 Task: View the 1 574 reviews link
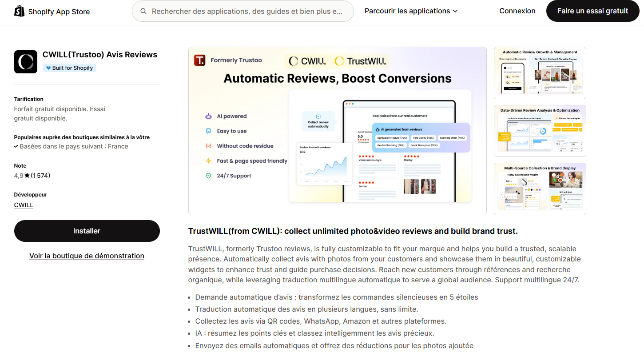click(x=40, y=176)
